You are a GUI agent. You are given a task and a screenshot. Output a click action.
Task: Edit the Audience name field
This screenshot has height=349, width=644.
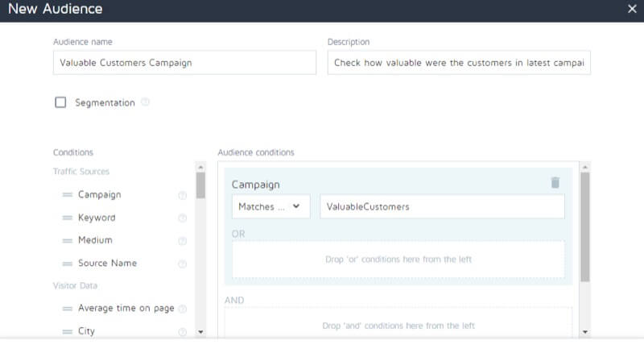(x=184, y=63)
